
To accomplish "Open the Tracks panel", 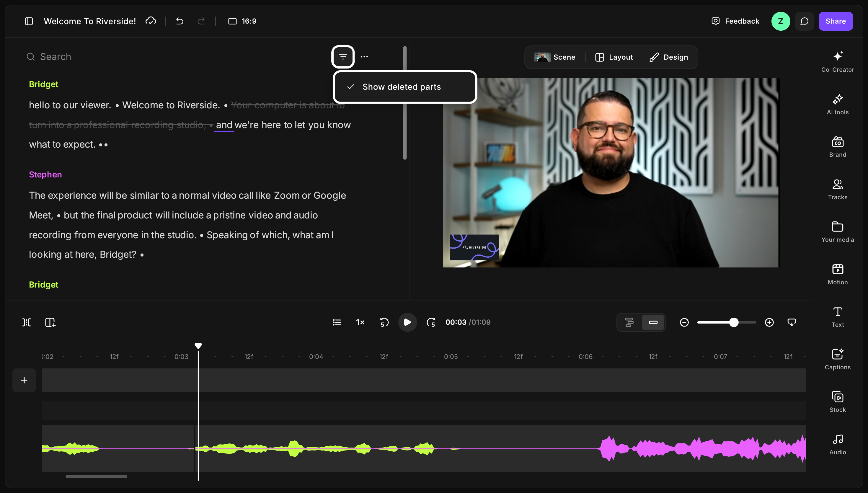I will [x=838, y=189].
